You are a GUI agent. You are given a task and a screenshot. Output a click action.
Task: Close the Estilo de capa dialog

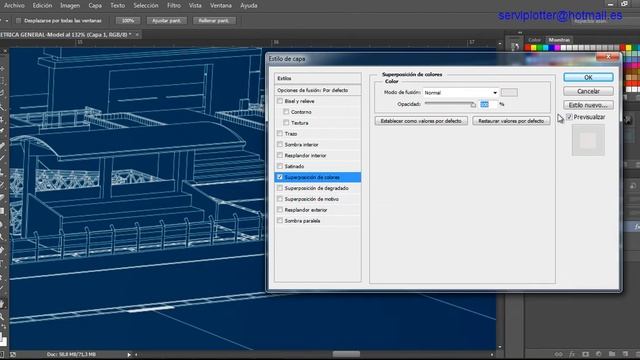point(608,57)
